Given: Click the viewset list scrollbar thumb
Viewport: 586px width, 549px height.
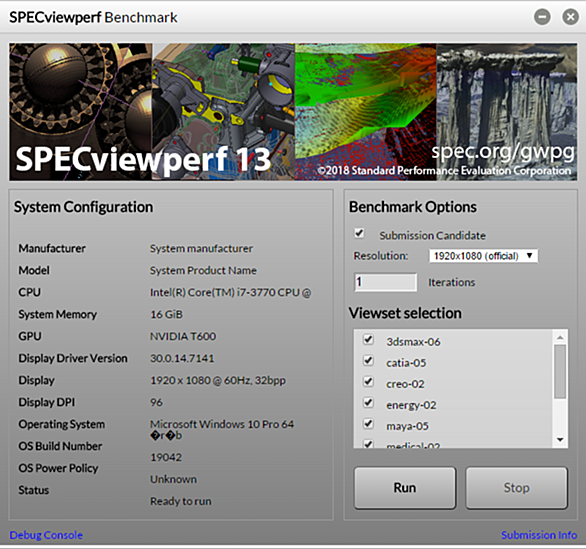Looking at the screenshot, I should click(x=560, y=372).
